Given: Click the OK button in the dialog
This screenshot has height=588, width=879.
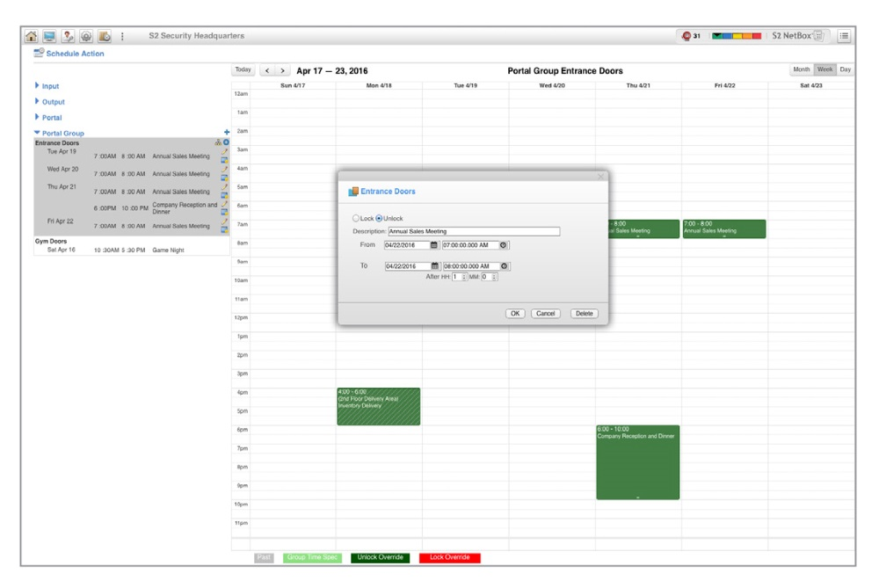Looking at the screenshot, I should click(516, 313).
